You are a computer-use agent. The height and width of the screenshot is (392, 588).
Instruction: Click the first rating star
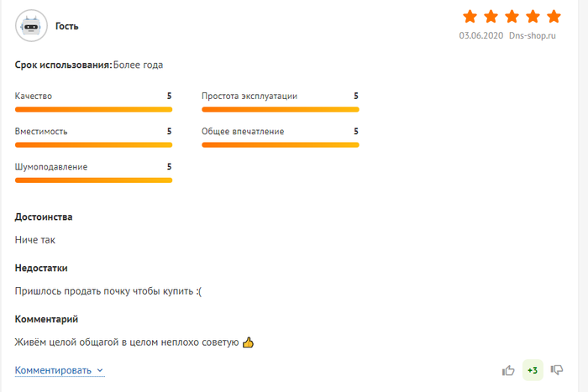pyautogui.click(x=470, y=16)
